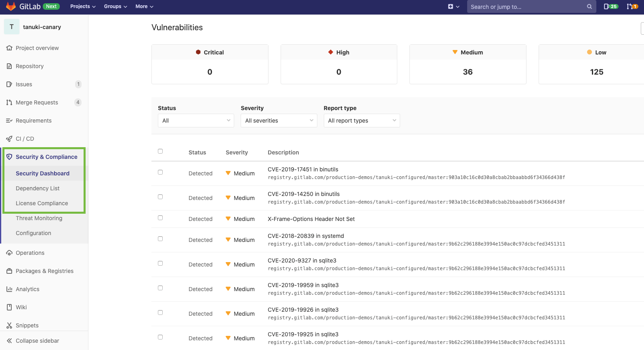
Task: Click the Medium severity triangle icon in card
Action: click(x=455, y=52)
